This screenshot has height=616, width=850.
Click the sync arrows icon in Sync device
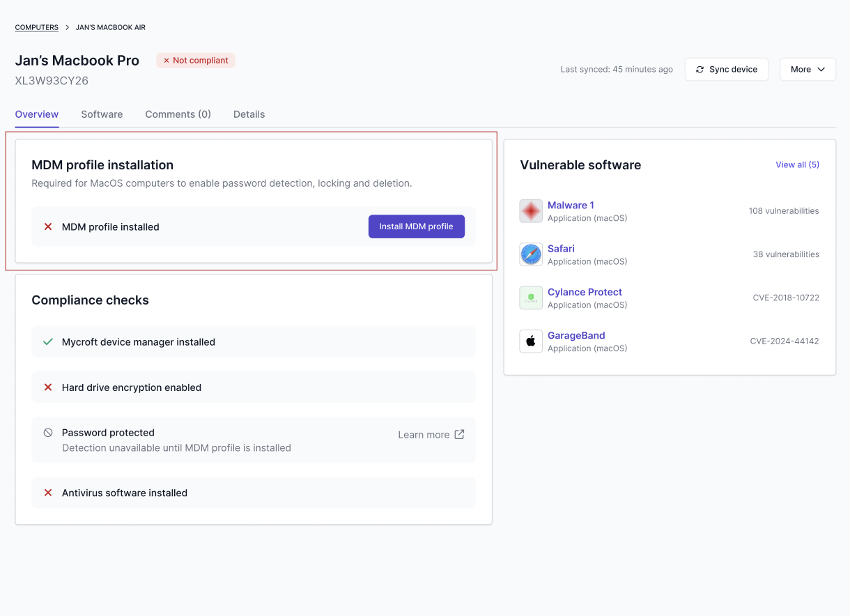pos(700,70)
